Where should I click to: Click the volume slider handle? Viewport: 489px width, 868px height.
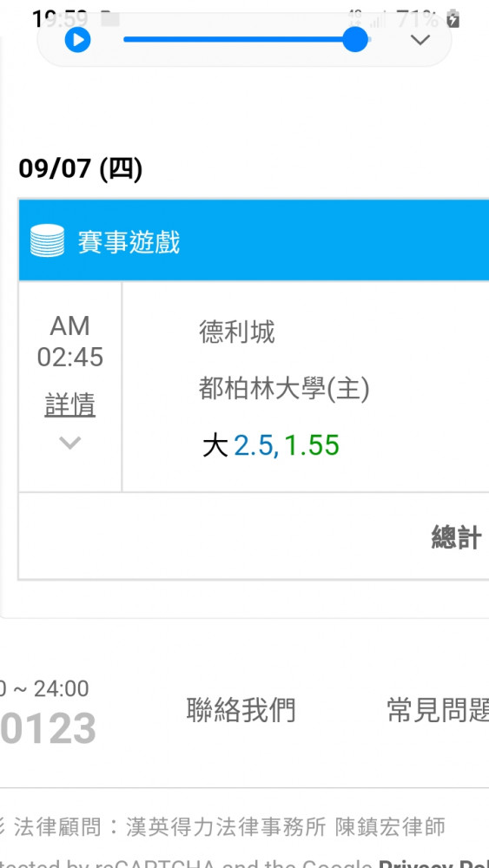click(x=355, y=39)
